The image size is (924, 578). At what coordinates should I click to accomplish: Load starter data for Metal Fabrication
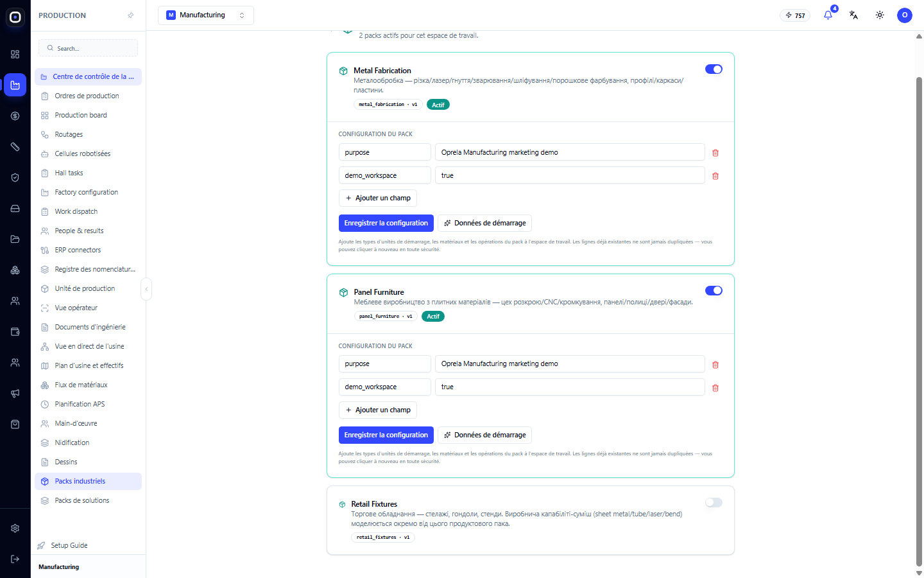[484, 223]
